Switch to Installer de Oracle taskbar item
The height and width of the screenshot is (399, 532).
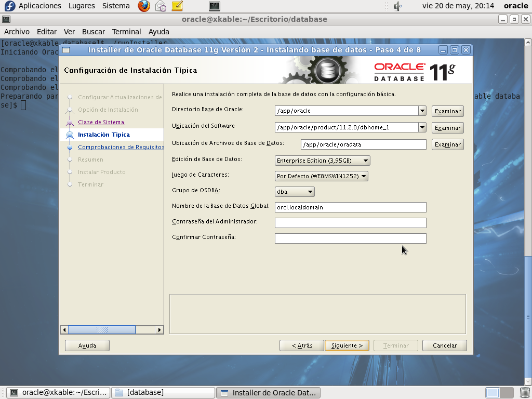(268, 393)
